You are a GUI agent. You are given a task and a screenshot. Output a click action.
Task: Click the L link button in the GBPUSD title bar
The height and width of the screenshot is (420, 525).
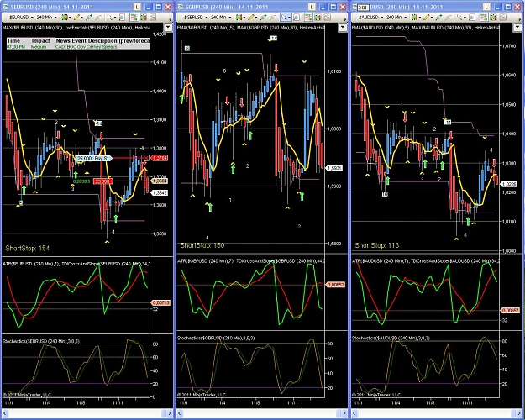point(312,7)
